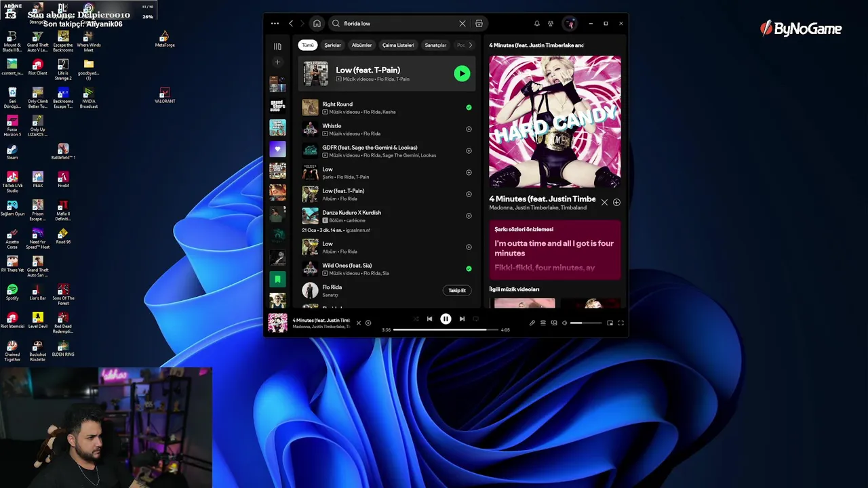This screenshot has width=868, height=488.
Task: Remove Right Round from library checkmark
Action: 469,107
